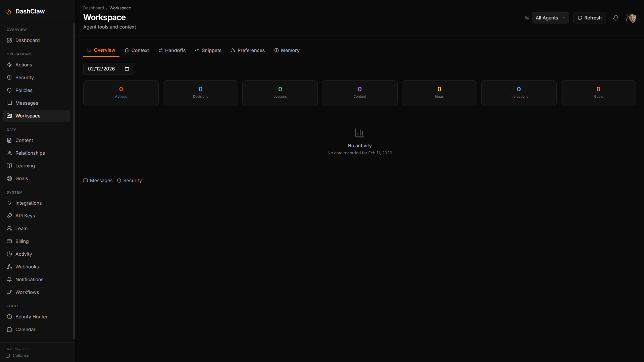Image resolution: width=644 pixels, height=362 pixels.
Task: Expand the All Agents dropdown
Action: coord(550,18)
